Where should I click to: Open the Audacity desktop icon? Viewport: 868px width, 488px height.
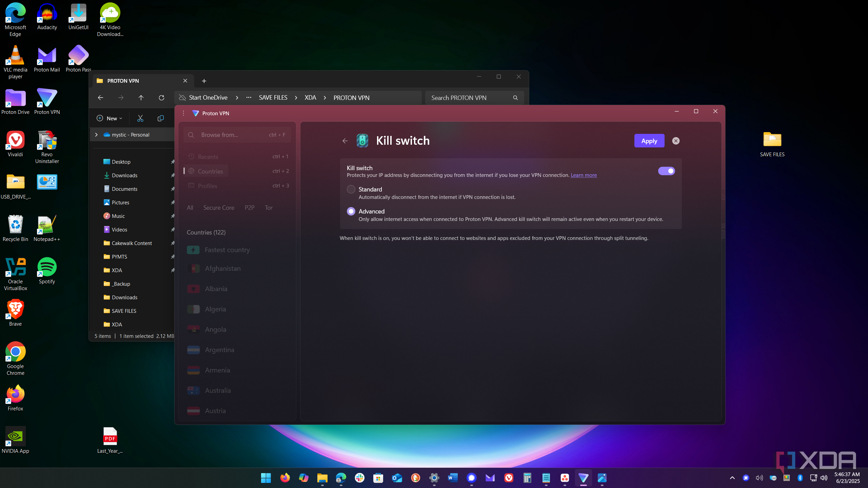coord(47,17)
